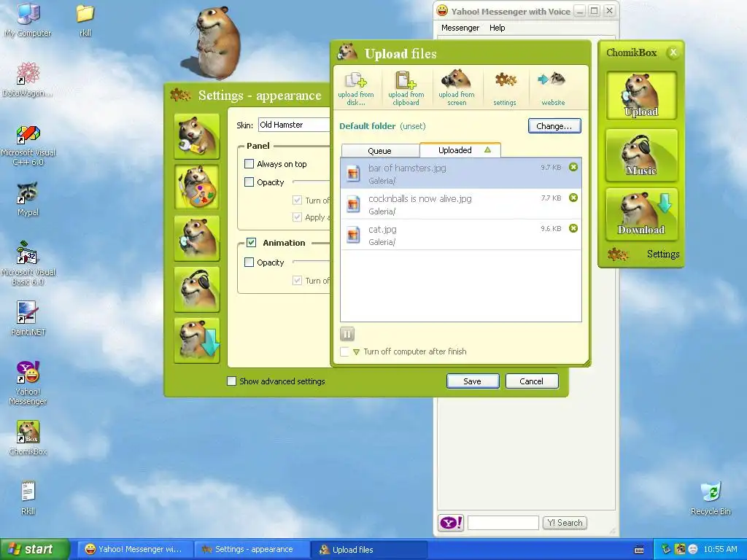Switch to Settings - appearance taskbar button
747x560 pixels.
[x=252, y=550]
